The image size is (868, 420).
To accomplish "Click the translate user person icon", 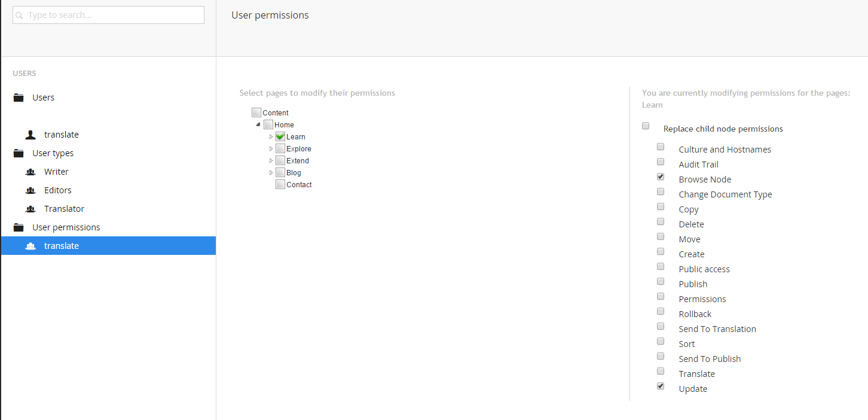I will (x=30, y=135).
